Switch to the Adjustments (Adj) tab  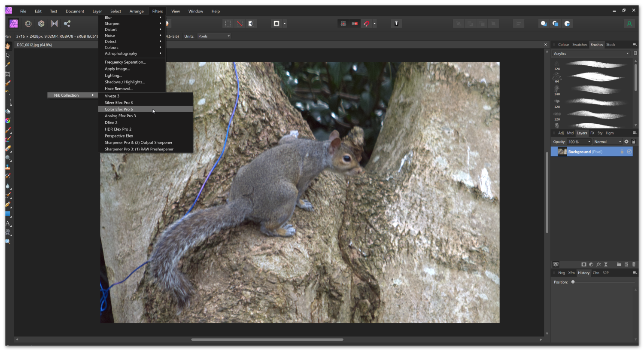pyautogui.click(x=561, y=133)
